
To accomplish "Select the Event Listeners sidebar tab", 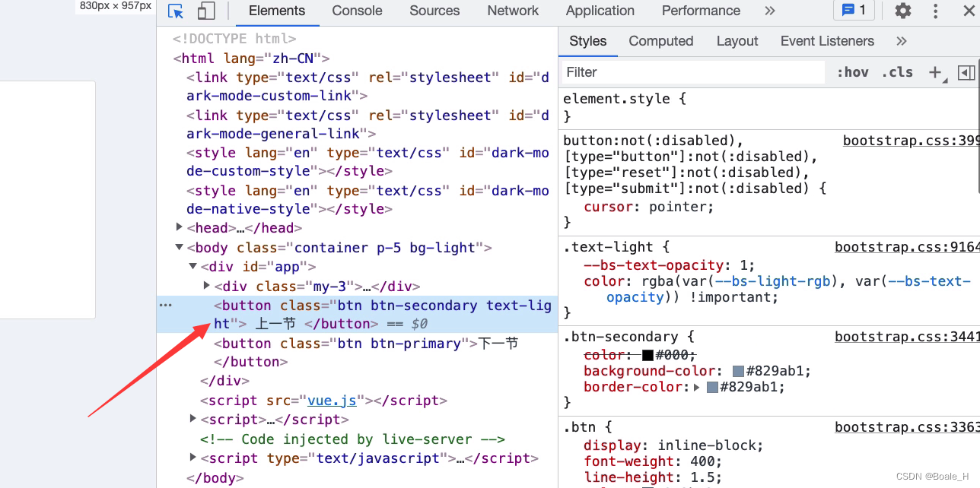I will pyautogui.click(x=827, y=41).
